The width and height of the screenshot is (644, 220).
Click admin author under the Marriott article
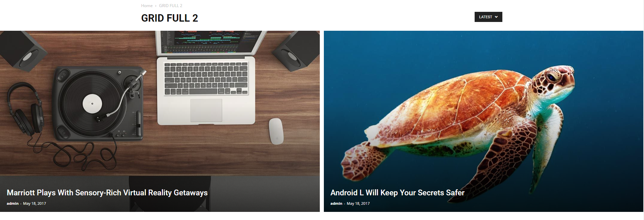(13, 203)
